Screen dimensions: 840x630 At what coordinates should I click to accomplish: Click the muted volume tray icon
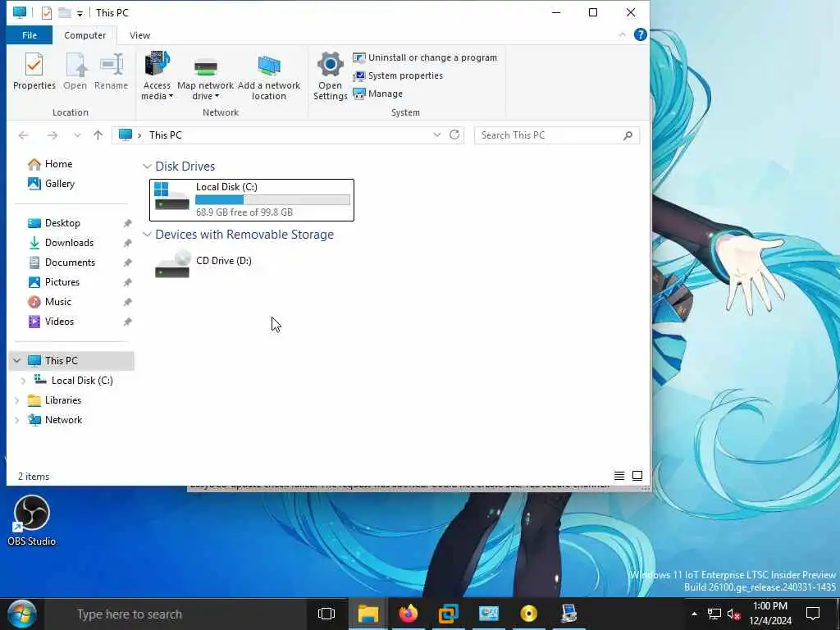point(733,614)
